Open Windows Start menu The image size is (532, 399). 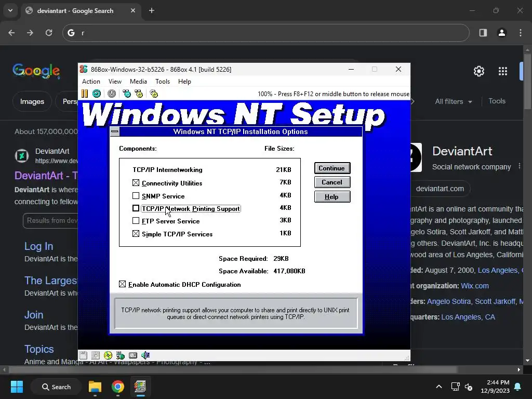(x=17, y=387)
